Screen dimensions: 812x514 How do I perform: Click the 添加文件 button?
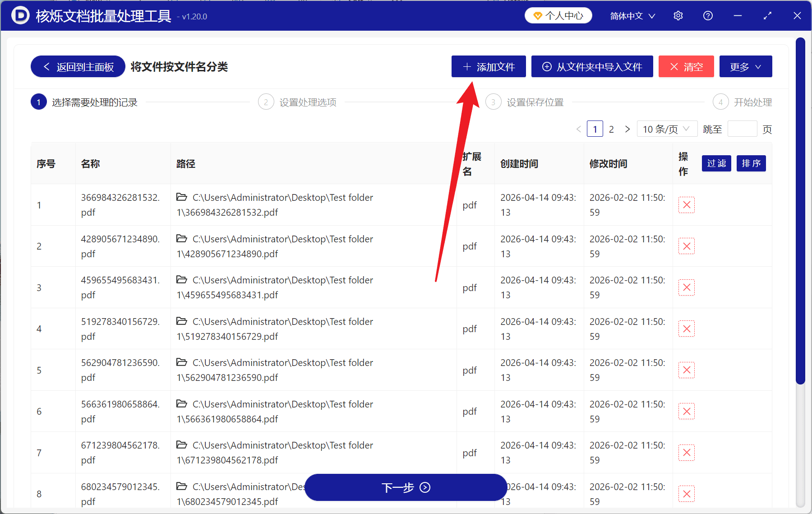coord(488,66)
